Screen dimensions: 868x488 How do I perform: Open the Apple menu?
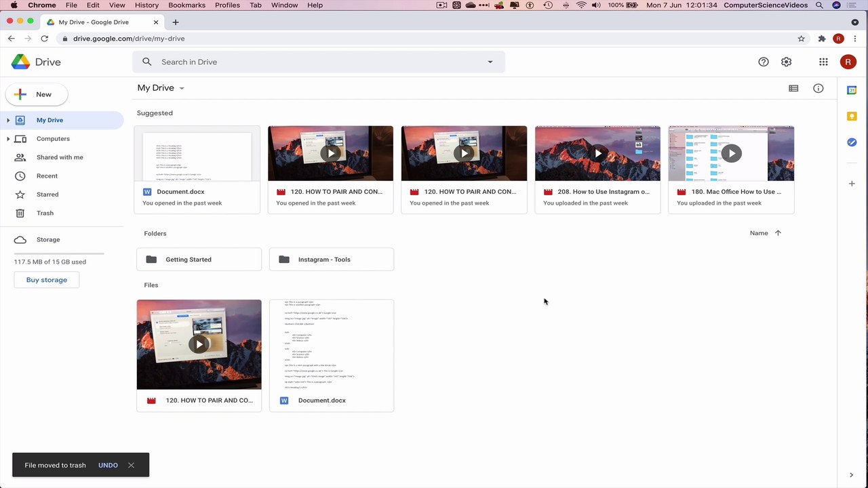click(14, 5)
